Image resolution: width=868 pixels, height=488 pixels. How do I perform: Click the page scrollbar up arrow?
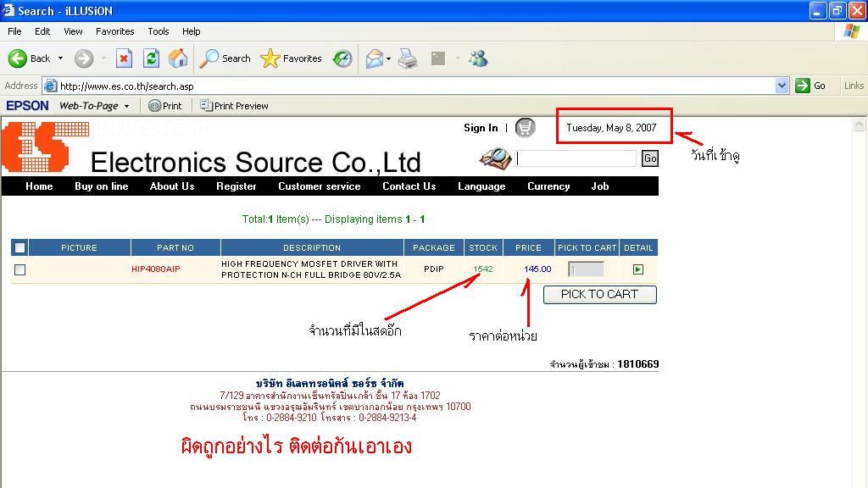pyautogui.click(x=859, y=125)
